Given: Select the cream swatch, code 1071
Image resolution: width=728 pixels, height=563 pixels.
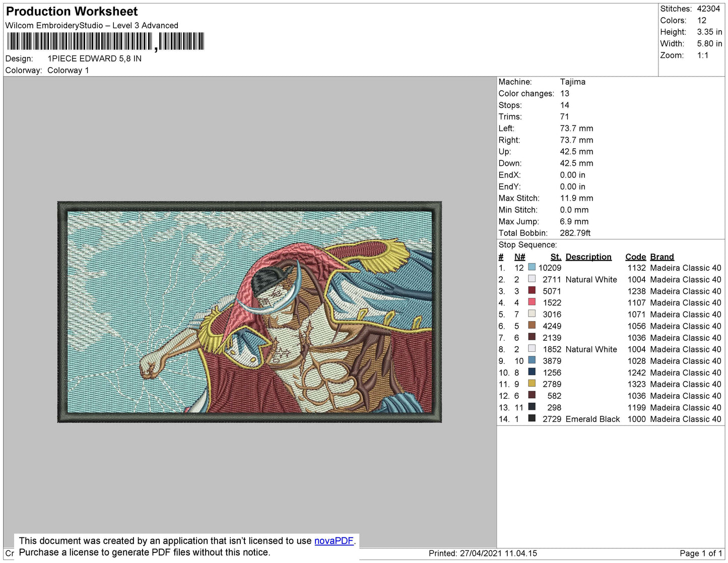Looking at the screenshot, I should coord(532,314).
